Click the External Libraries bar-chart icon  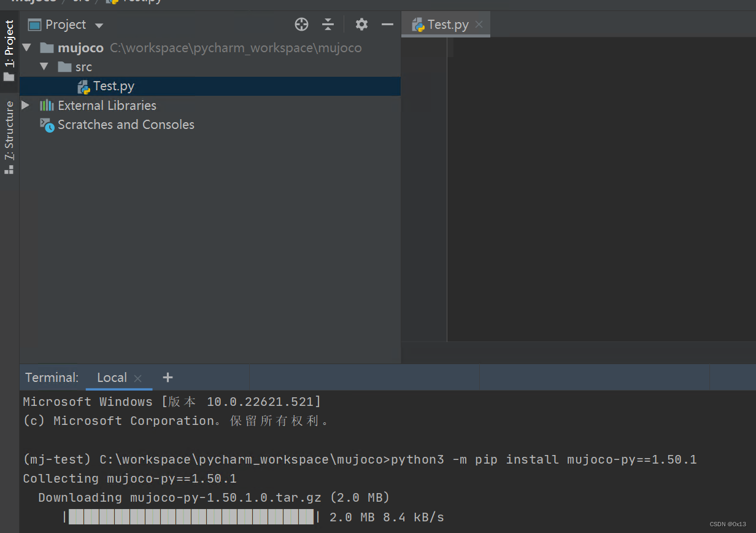coord(47,106)
